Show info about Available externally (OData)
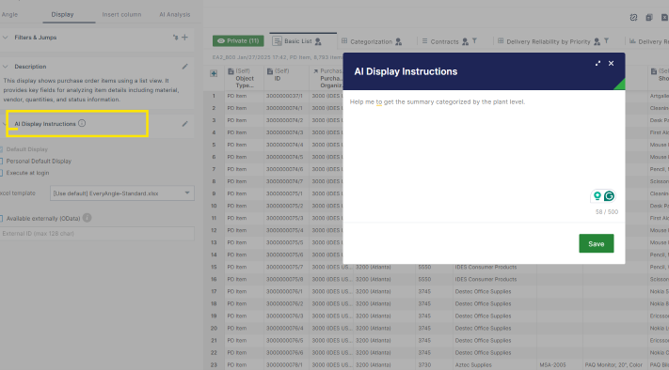 [x=87, y=218]
